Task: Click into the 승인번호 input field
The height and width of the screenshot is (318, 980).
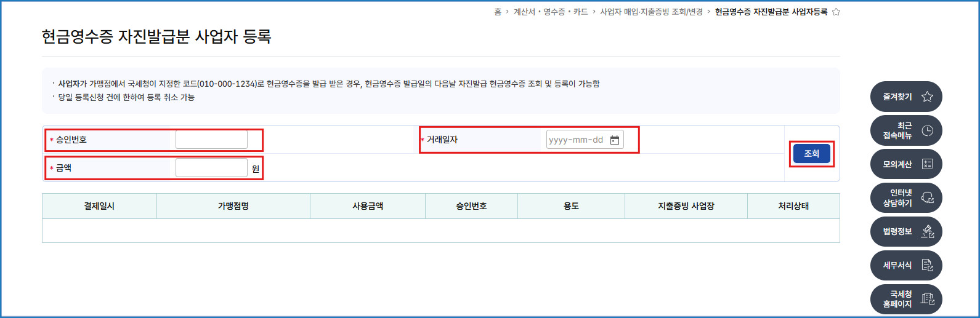Action: tap(211, 140)
